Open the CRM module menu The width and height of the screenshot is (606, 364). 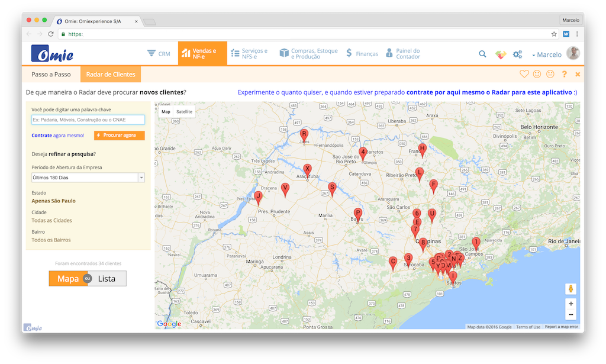click(159, 54)
